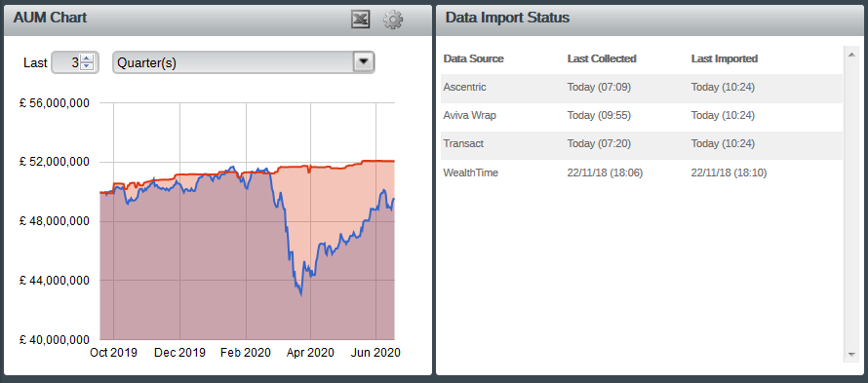Click the Data Source column header

tap(473, 58)
